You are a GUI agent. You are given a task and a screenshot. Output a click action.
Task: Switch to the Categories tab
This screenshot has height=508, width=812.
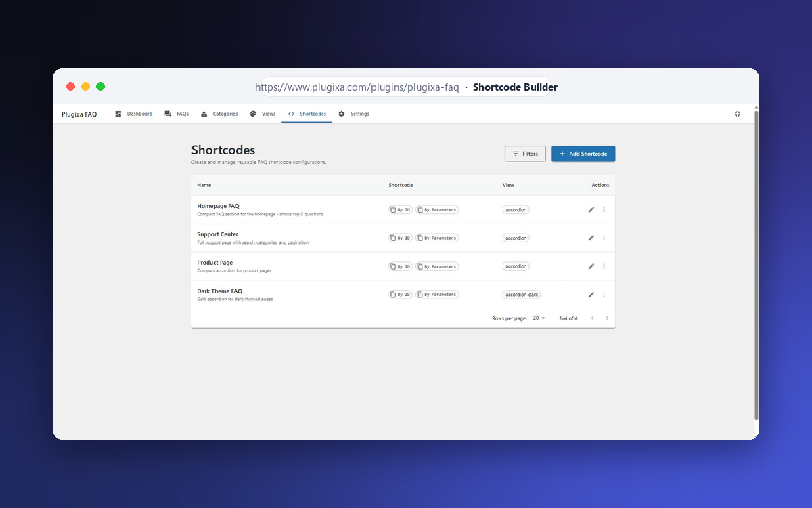pyautogui.click(x=219, y=114)
